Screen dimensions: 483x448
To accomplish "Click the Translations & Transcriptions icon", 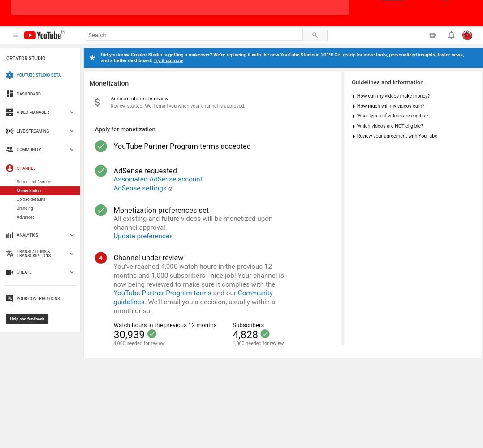I will tap(9, 254).
